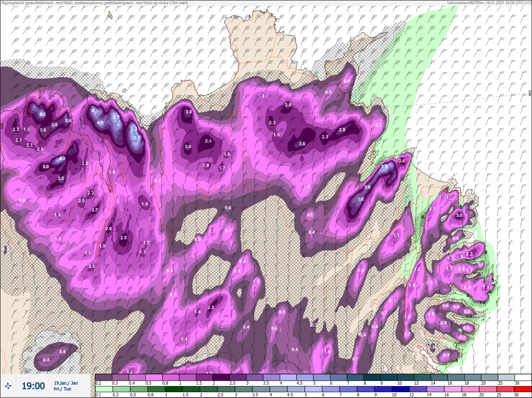
Task: Click the 4.2 precipitation value on the map
Action: (x=42, y=114)
